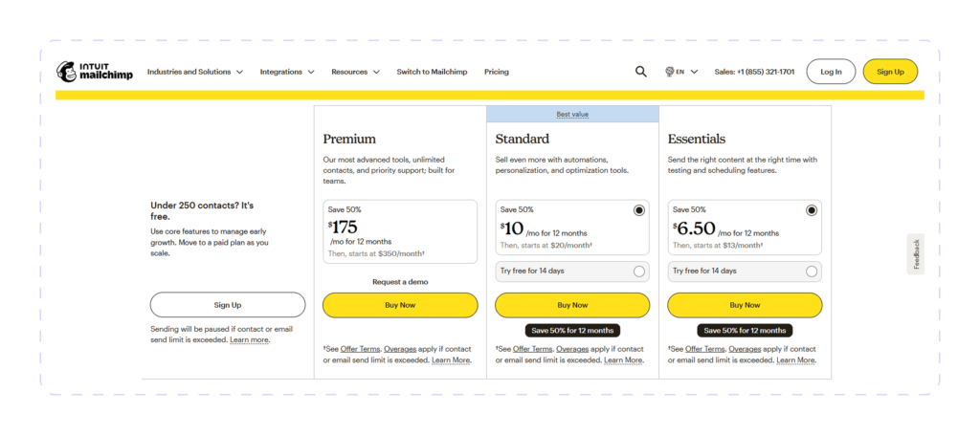Expand the Resources dropdown

pyautogui.click(x=356, y=72)
